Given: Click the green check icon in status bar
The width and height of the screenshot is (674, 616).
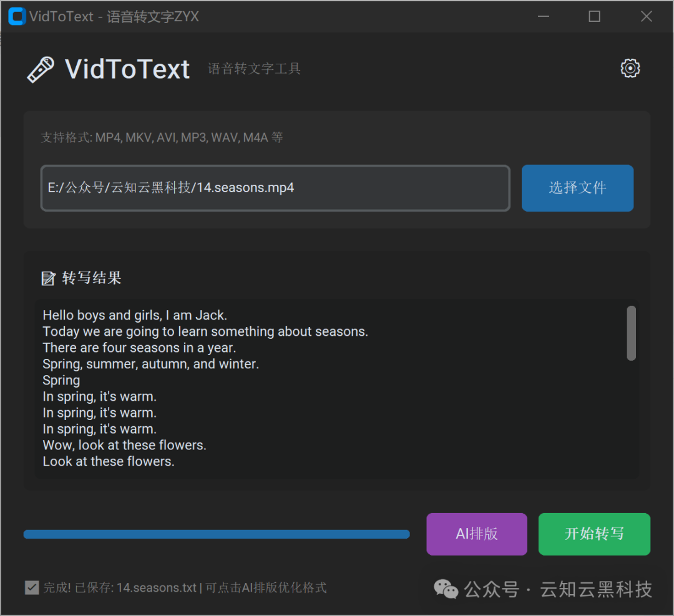Looking at the screenshot, I should (32, 587).
